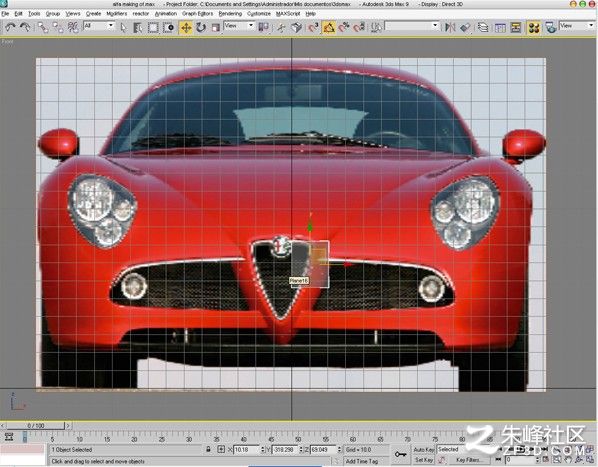Toggle Window/Crossing selection mode
This screenshot has width=598, height=467.
[169, 27]
